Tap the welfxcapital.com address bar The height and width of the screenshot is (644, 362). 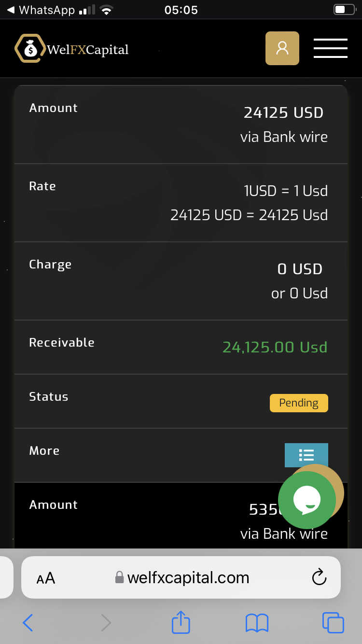(188, 577)
